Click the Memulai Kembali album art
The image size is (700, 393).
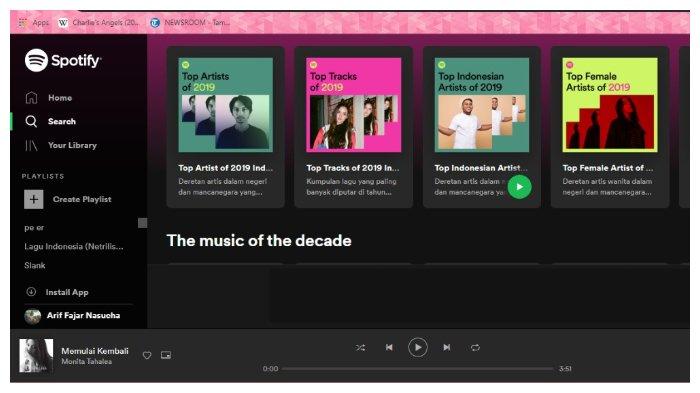tap(36, 355)
